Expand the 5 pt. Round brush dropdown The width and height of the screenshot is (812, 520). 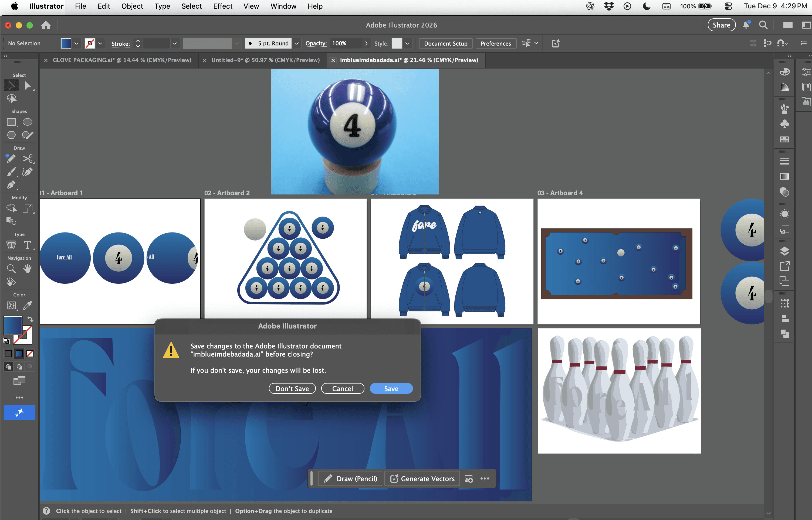pyautogui.click(x=296, y=44)
